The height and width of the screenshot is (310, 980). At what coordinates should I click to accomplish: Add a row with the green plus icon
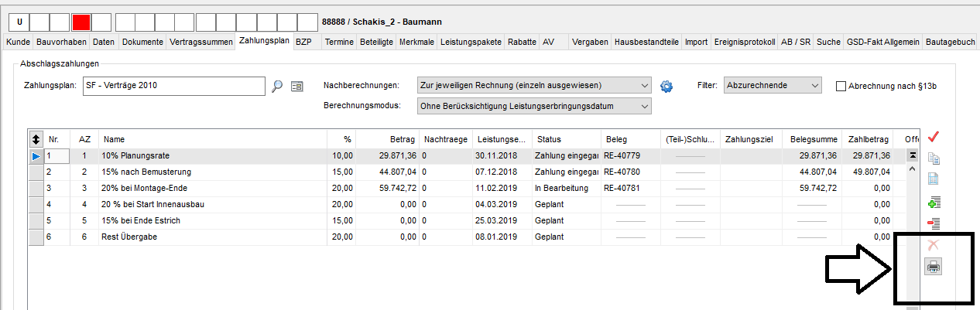click(x=934, y=203)
